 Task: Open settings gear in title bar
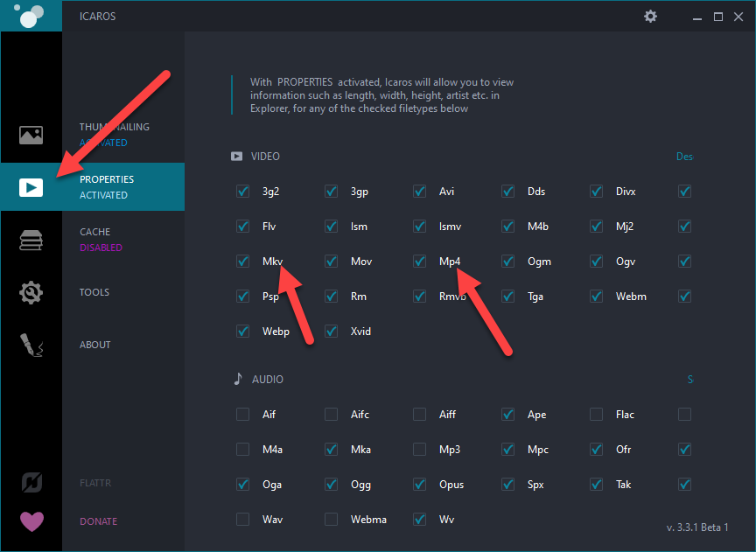(x=650, y=16)
